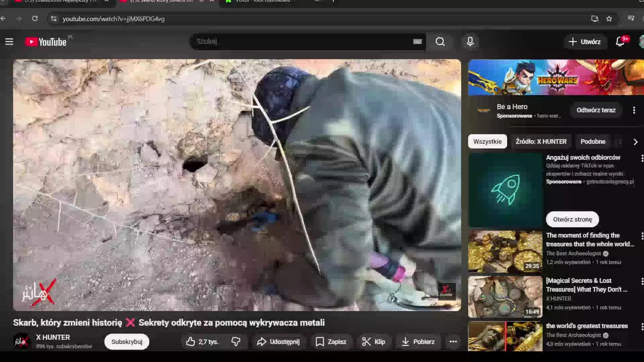Open options for 'Magical Secrets' video

tap(642, 282)
